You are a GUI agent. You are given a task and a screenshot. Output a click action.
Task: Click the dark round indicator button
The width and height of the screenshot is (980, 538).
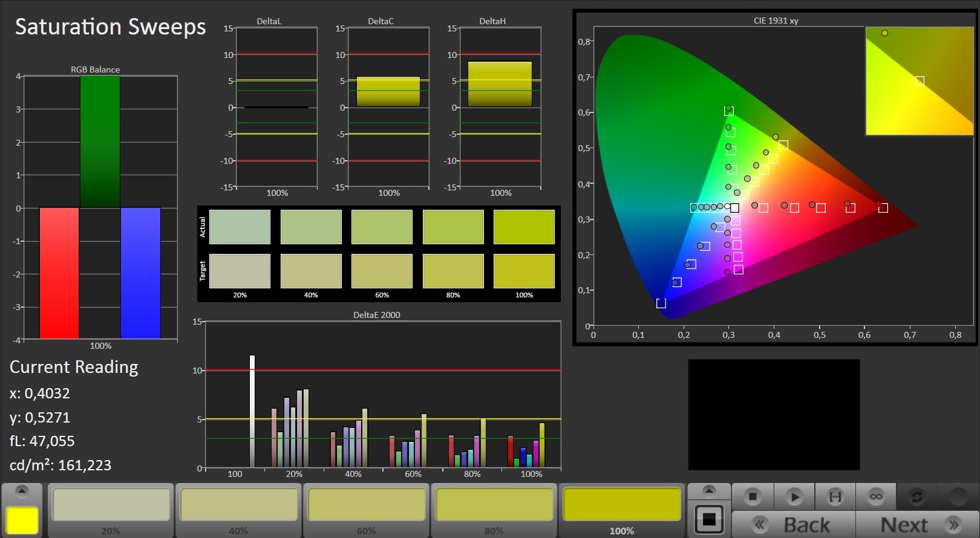(958, 497)
